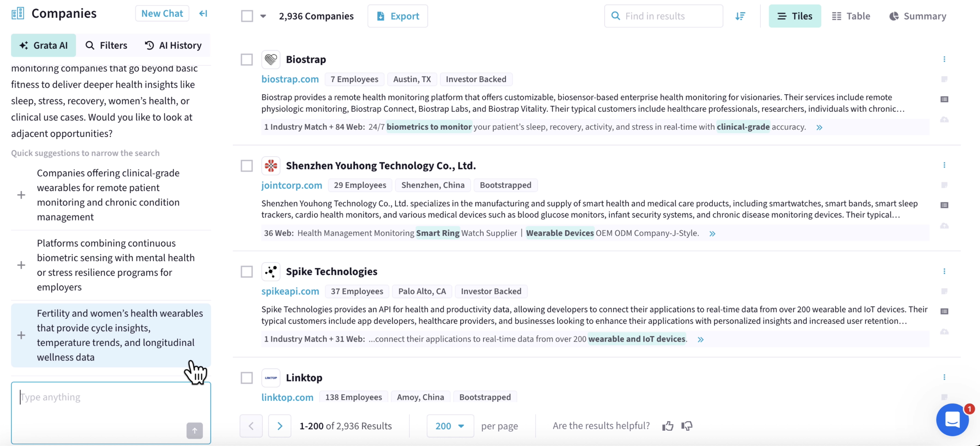Click the Export button

(397, 16)
